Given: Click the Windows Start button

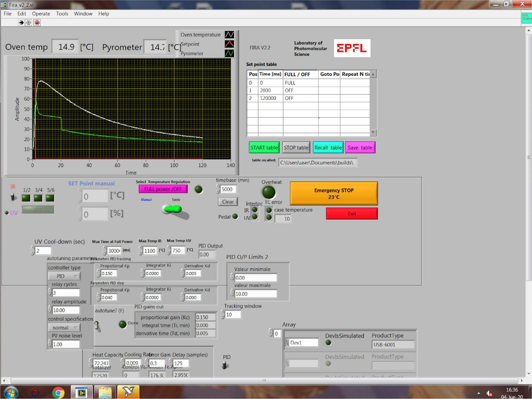Looking at the screenshot, I should pos(11,393).
